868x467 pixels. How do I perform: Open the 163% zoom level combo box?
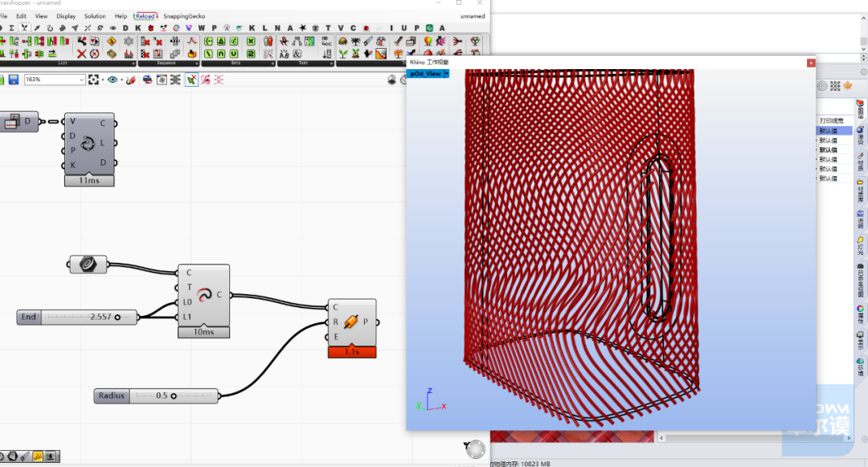(55, 80)
